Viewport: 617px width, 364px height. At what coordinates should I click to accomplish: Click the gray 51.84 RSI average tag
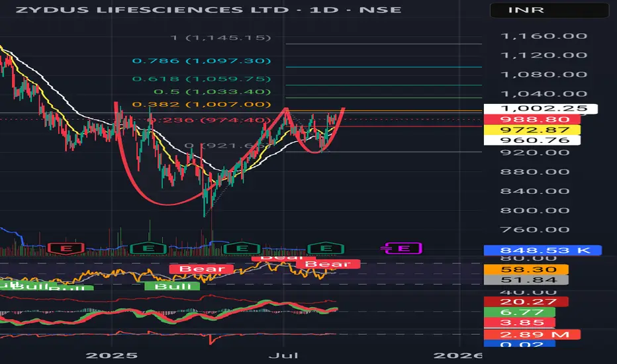click(526, 280)
